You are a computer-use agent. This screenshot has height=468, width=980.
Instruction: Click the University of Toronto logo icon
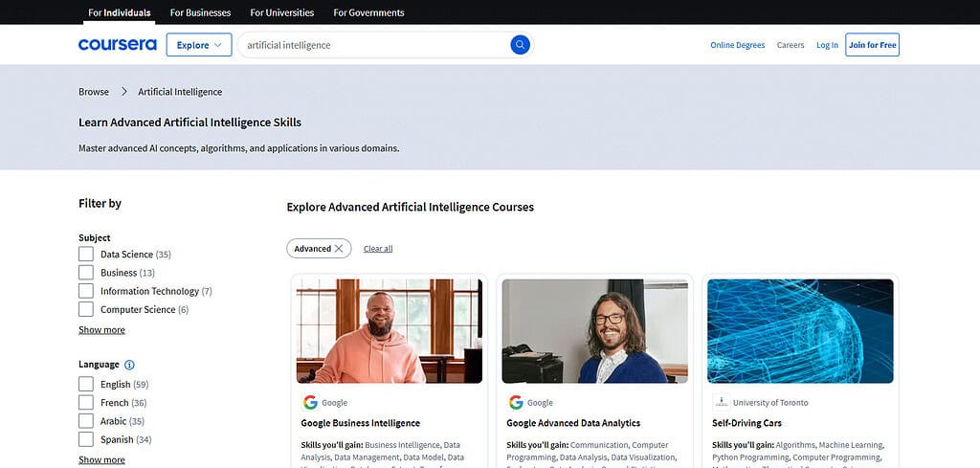(x=722, y=402)
